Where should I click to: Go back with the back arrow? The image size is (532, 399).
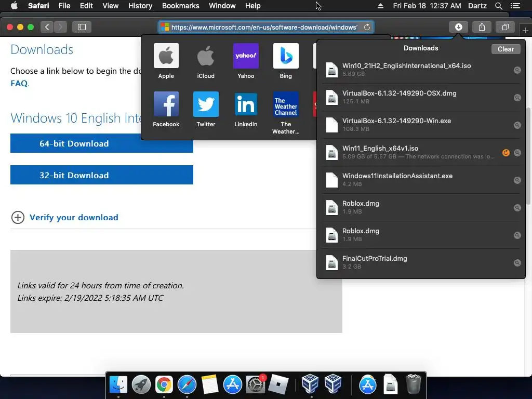coord(47,27)
